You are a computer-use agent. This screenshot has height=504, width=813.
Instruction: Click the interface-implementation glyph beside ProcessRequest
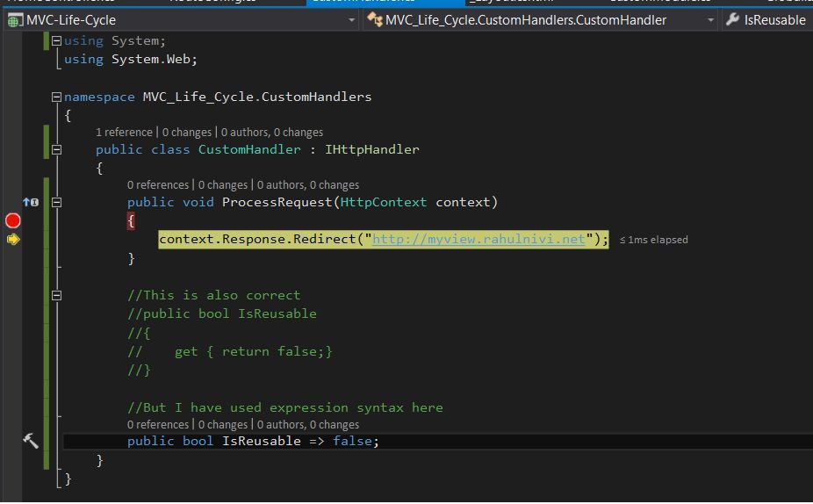coord(31,202)
